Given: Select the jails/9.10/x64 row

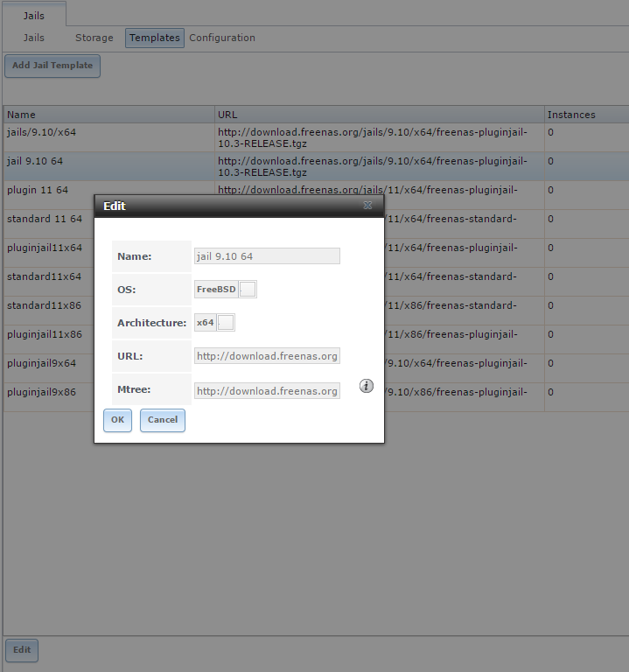Looking at the screenshot, I should coord(316,137).
